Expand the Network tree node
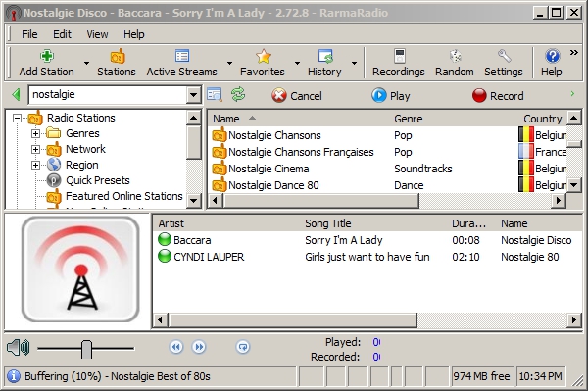588x391 pixels. point(35,149)
